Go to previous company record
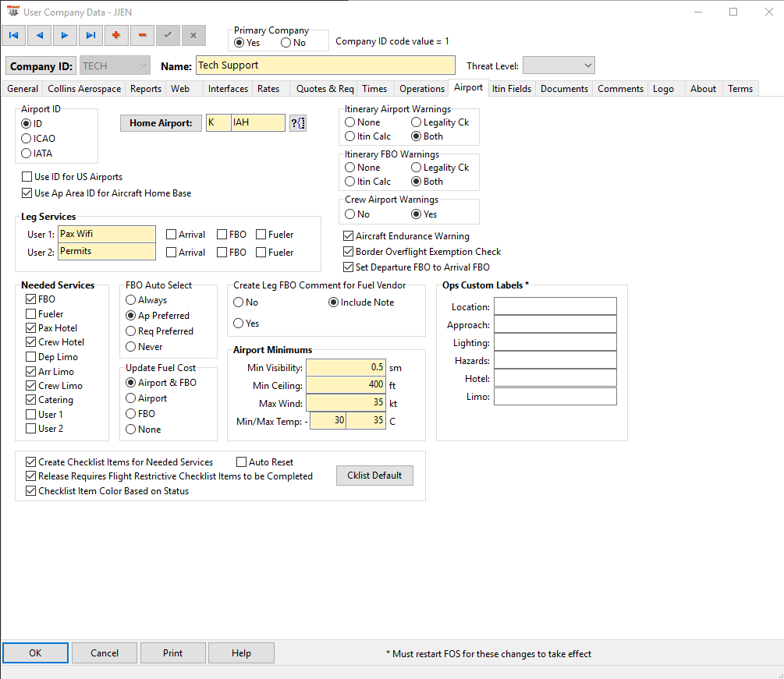This screenshot has height=679, width=784. click(x=40, y=36)
